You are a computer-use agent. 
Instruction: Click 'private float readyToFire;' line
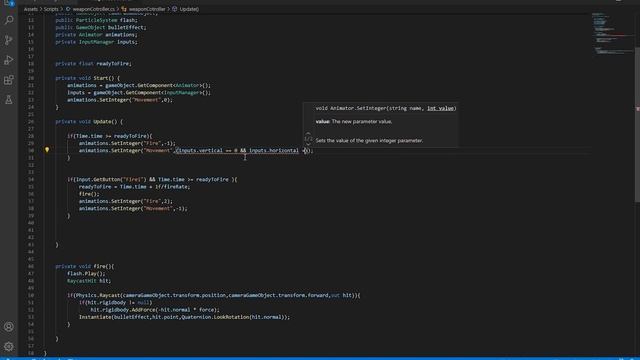pyautogui.click(x=93, y=64)
